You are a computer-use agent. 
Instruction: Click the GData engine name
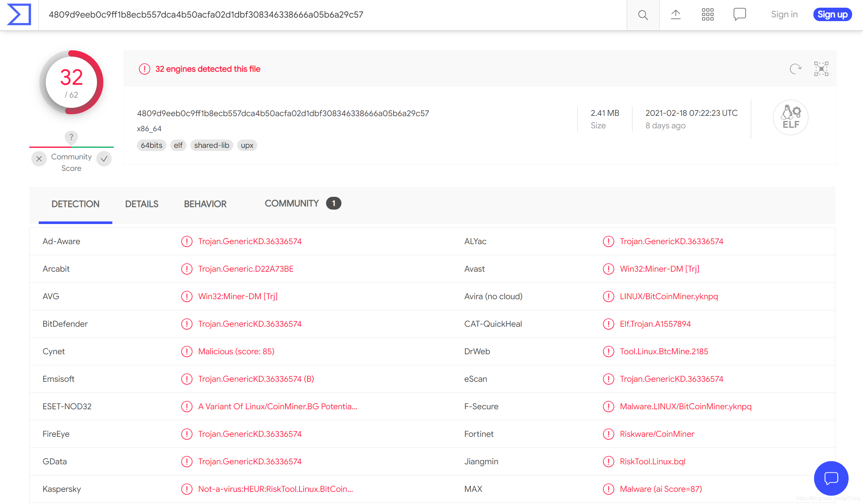pos(54,461)
